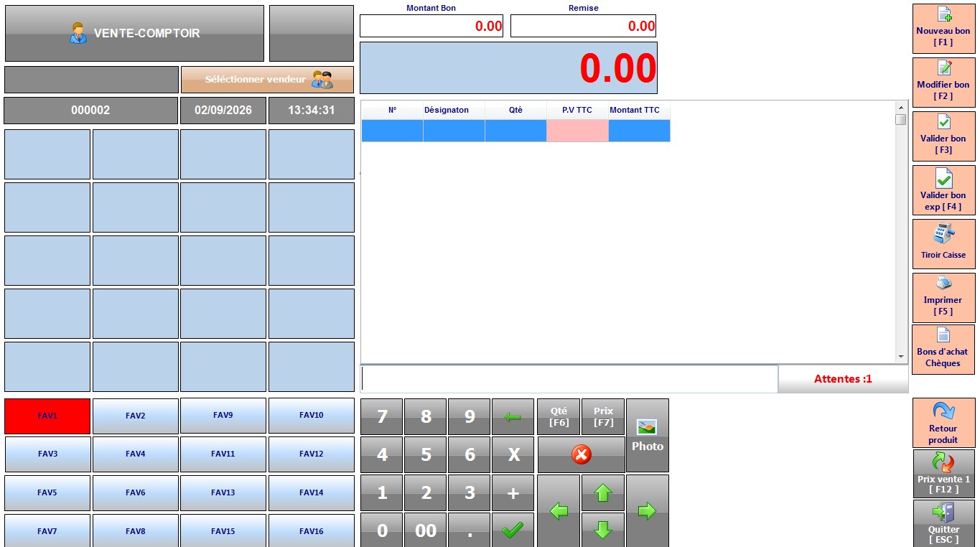Confirm with the green checkmark key

point(513,530)
